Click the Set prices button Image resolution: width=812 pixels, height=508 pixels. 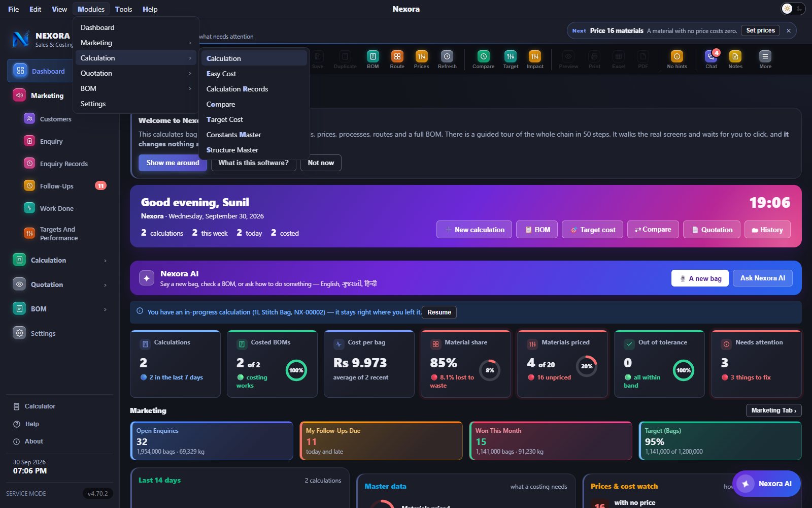760,30
